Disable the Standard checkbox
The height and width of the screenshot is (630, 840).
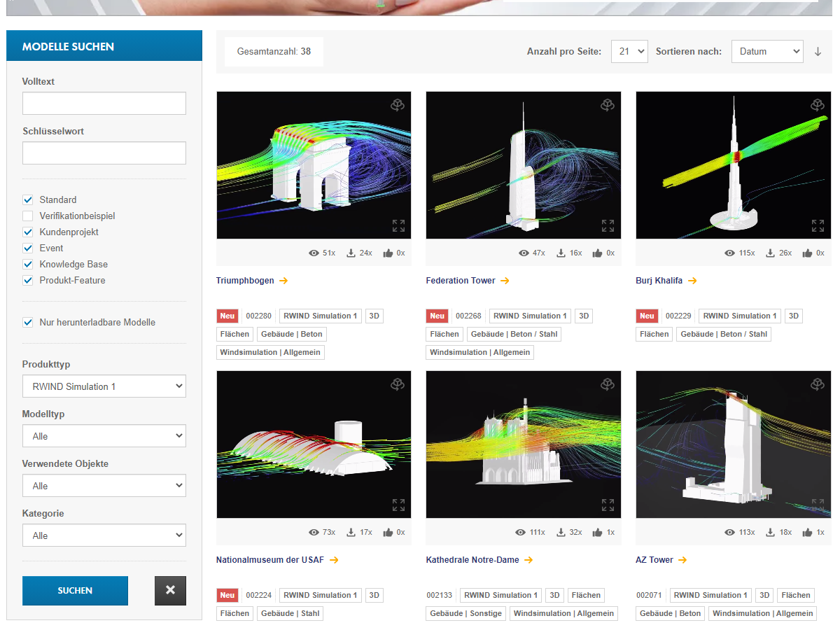click(x=27, y=199)
